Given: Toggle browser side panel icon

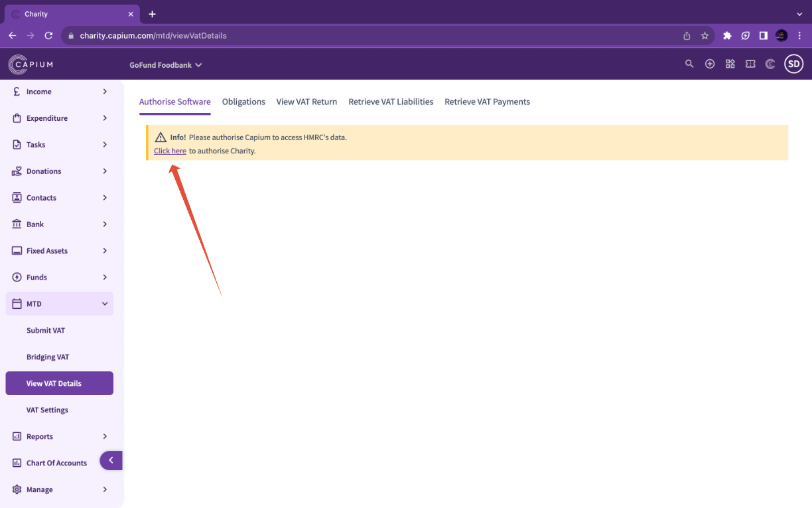Looking at the screenshot, I should click(764, 36).
